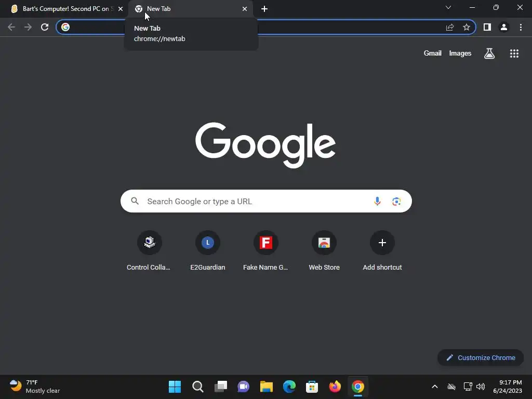This screenshot has height=399, width=532.
Task: Close the Bart's Computer tab
Action: click(121, 9)
